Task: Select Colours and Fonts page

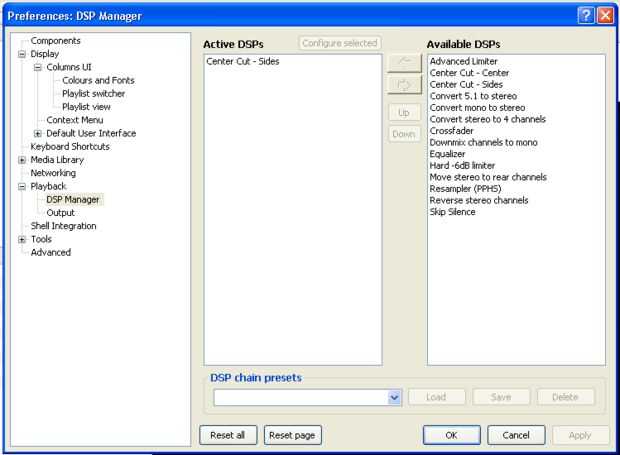Action: (x=98, y=80)
